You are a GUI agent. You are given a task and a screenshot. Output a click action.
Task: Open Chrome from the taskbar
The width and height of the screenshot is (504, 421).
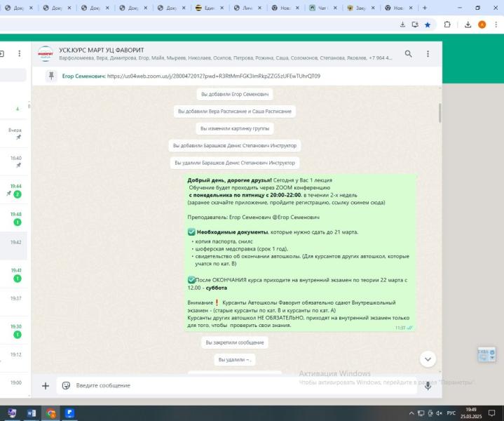[x=50, y=413]
